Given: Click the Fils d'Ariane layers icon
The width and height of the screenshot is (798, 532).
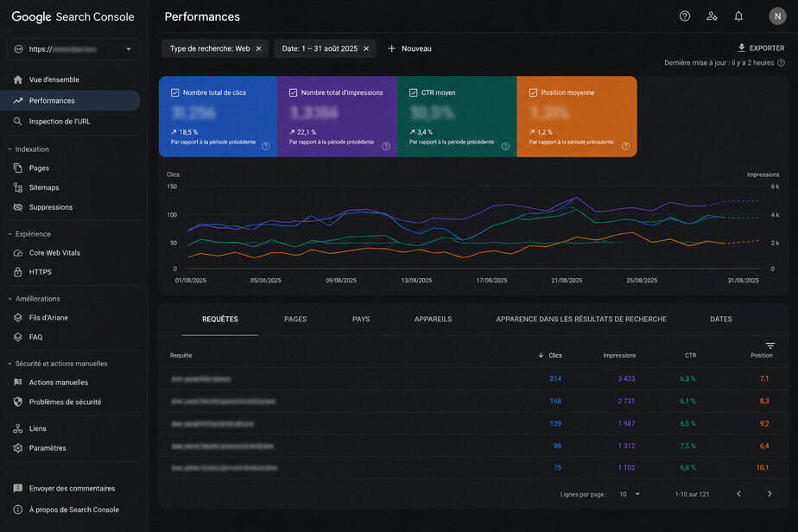Looking at the screenshot, I should 18,318.
